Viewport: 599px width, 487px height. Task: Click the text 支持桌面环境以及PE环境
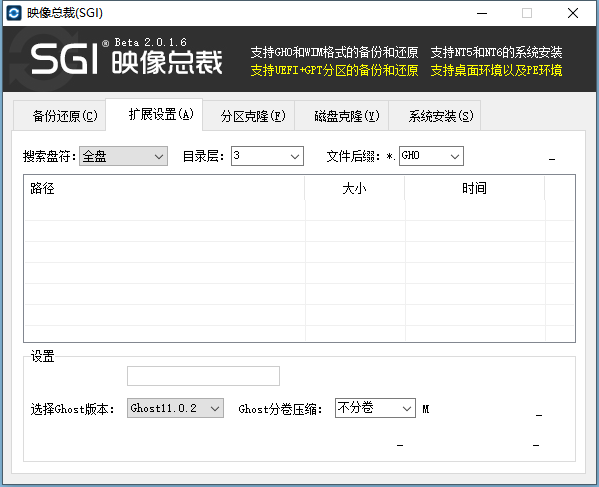click(x=496, y=71)
